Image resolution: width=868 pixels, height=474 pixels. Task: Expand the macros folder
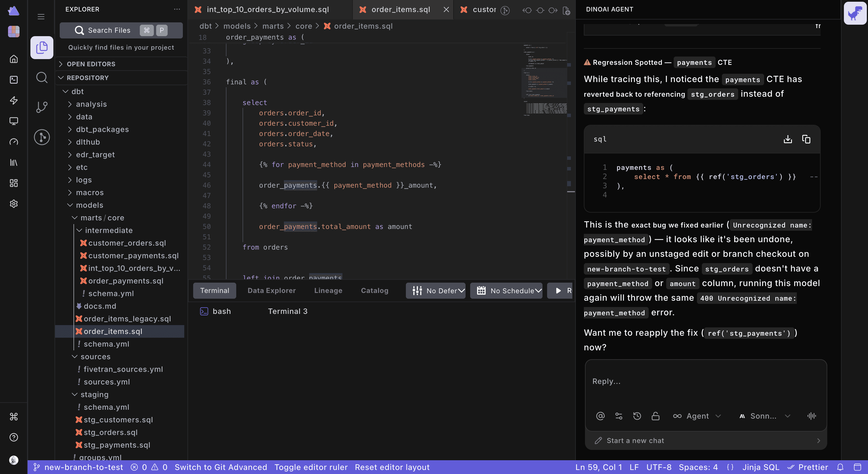(90, 192)
